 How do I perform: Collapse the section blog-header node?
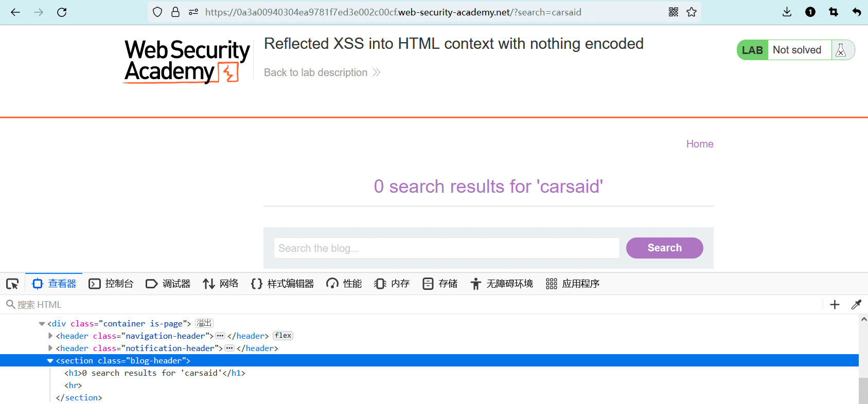coord(50,361)
